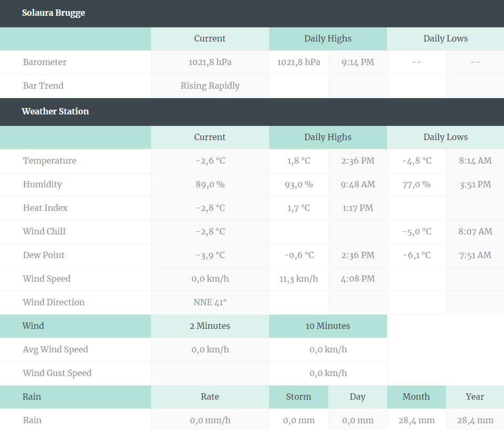The image size is (504, 430).
Task: Select the Heat Index row label
Action: click(45, 208)
